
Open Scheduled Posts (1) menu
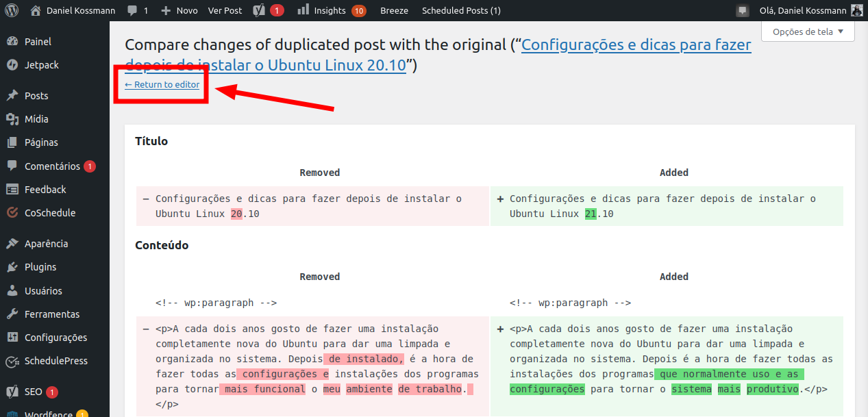pyautogui.click(x=461, y=10)
